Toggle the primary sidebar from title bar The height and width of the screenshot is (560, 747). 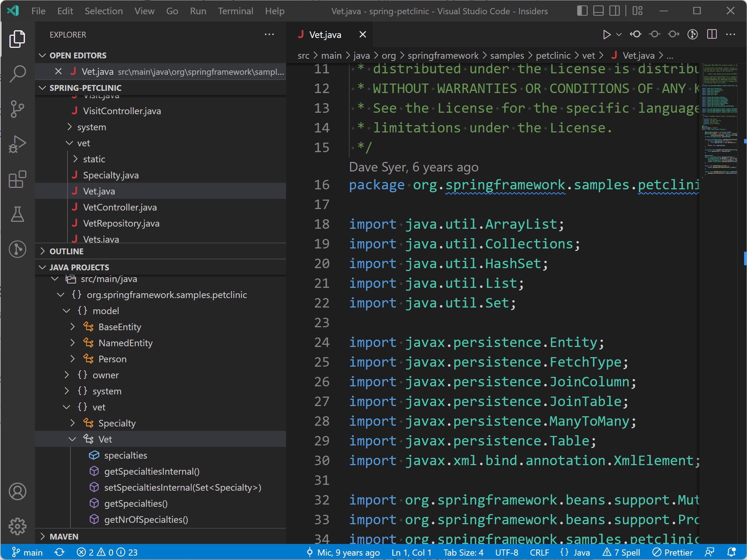pyautogui.click(x=582, y=11)
